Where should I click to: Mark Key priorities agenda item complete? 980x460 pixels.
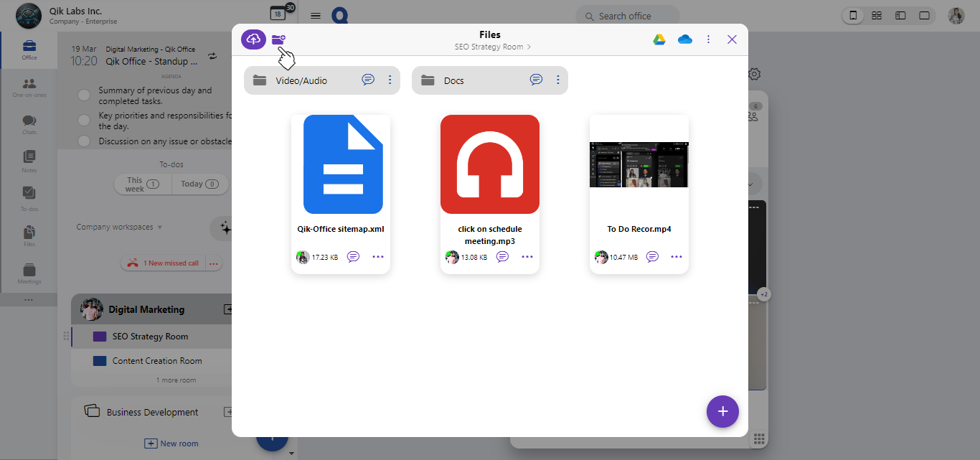pos(83,120)
